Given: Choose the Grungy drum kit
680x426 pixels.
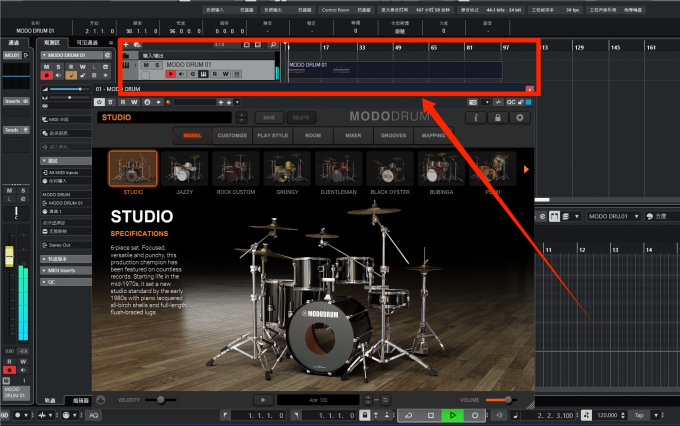Looking at the screenshot, I should tap(287, 168).
